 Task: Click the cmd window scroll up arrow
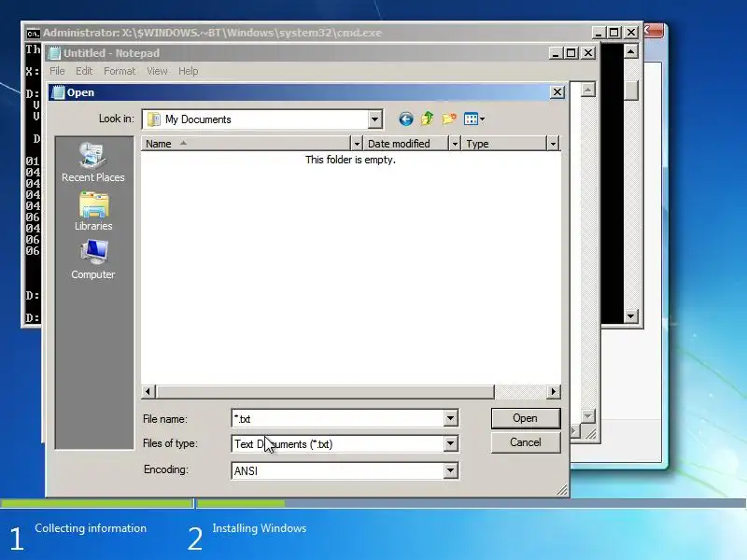[x=631, y=51]
